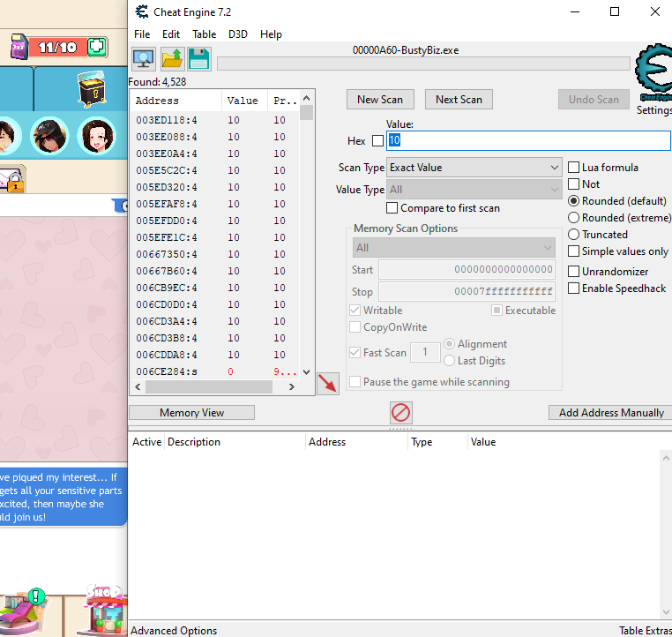This screenshot has height=637, width=672.
Task: Open the File menu
Action: pos(142,34)
